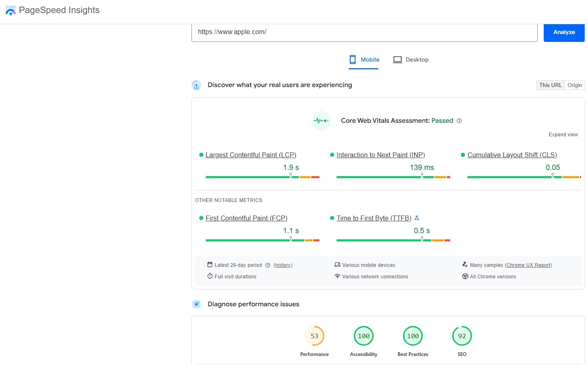Switch data scope to This URL
This screenshot has width=588, height=365.
coord(550,85)
